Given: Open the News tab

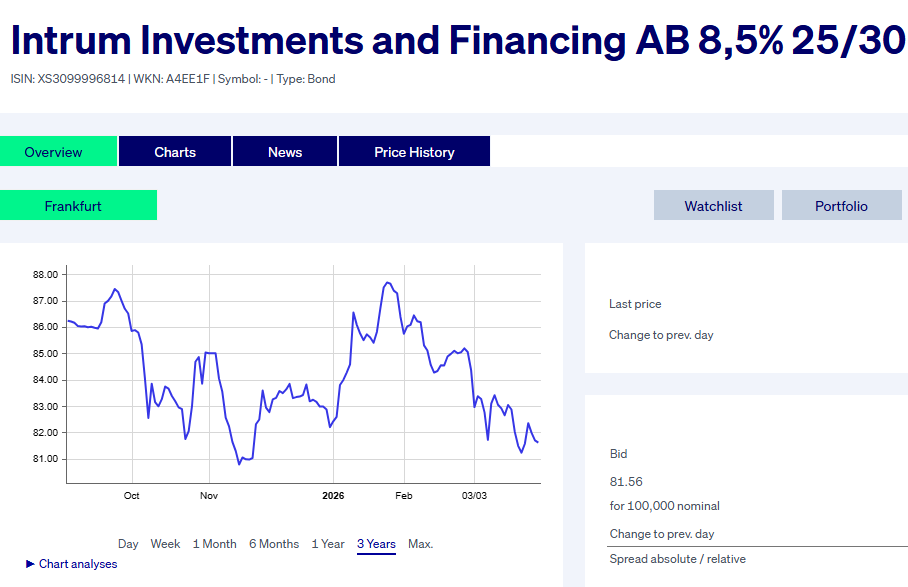Looking at the screenshot, I should 285,152.
